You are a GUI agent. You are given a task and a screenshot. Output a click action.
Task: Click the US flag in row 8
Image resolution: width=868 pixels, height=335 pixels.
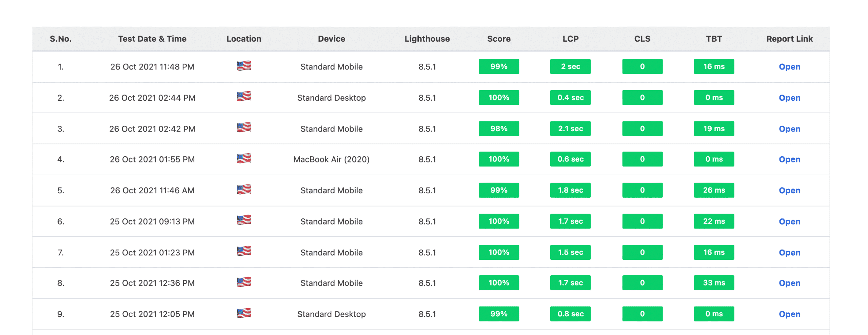click(244, 282)
